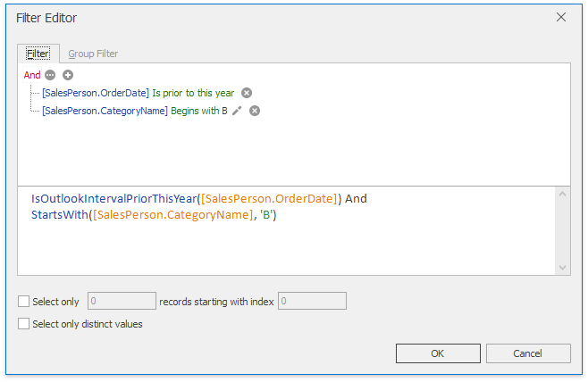Change the Begins with operator
The image size is (588, 382).
[195, 111]
